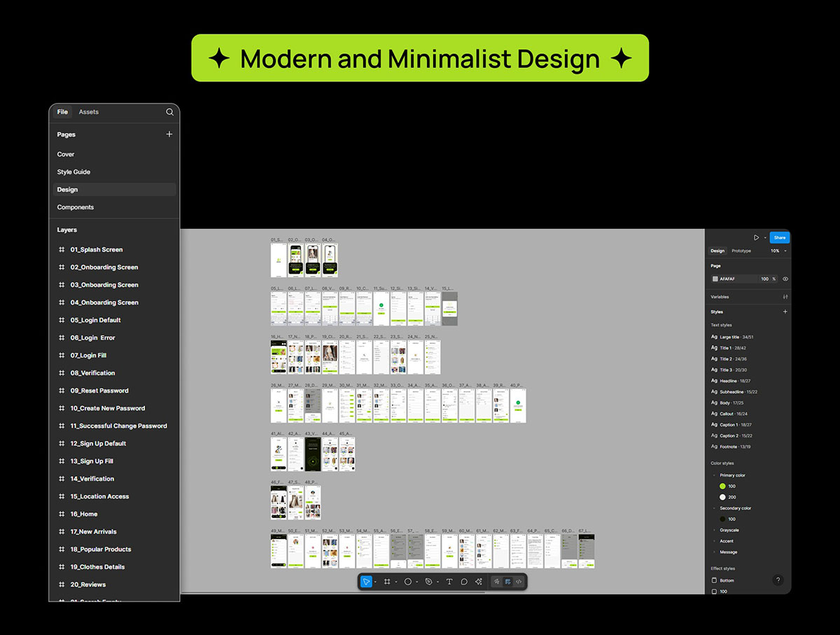Viewport: 840px width, 635px height.
Task: Add a new page with plus button
Action: coord(169,134)
